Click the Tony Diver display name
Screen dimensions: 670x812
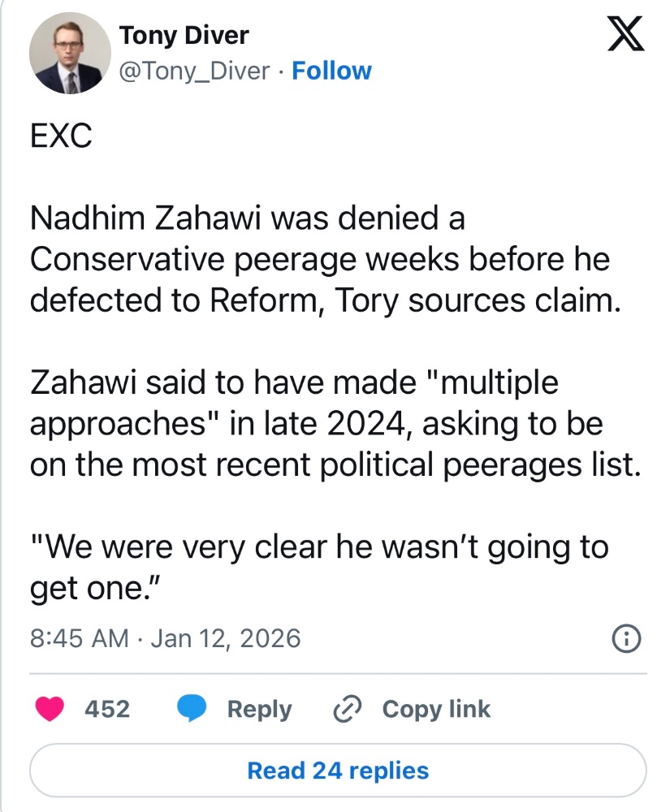[x=184, y=35]
